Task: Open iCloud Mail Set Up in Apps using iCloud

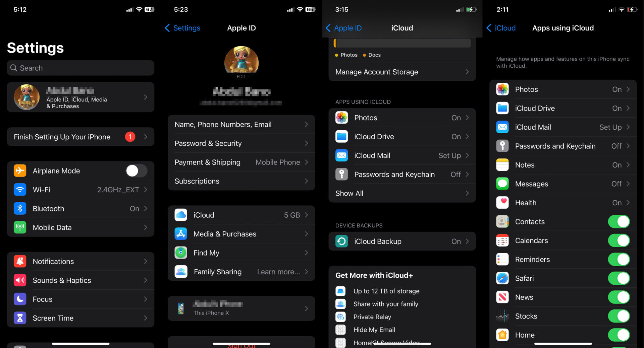Action: pyautogui.click(x=563, y=127)
